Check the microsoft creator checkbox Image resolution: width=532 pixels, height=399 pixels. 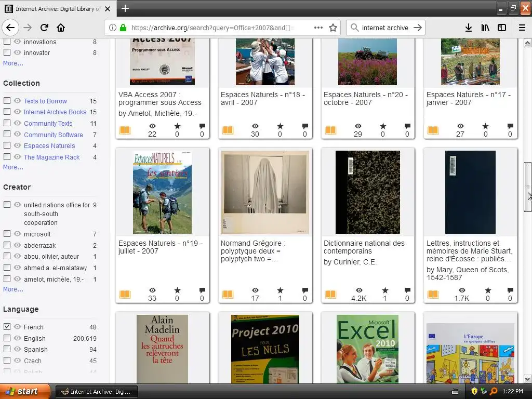click(x=7, y=233)
